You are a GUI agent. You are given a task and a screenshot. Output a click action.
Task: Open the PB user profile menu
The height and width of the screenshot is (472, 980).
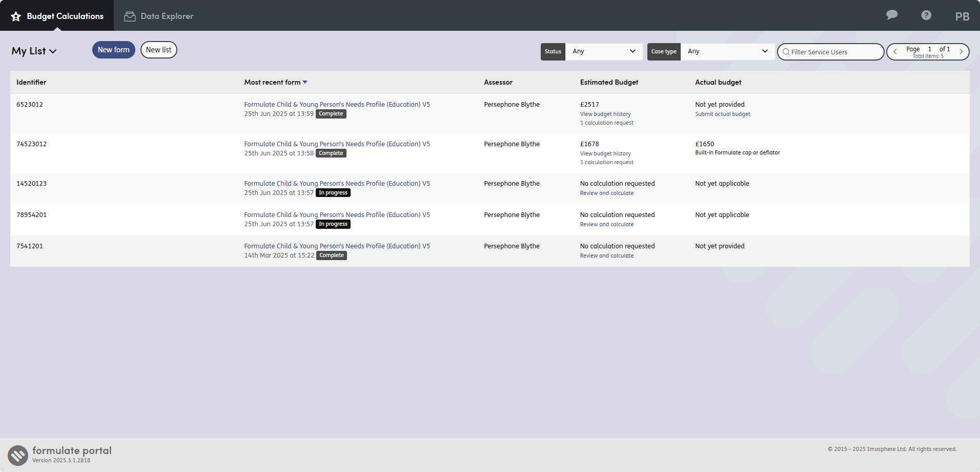tap(962, 16)
